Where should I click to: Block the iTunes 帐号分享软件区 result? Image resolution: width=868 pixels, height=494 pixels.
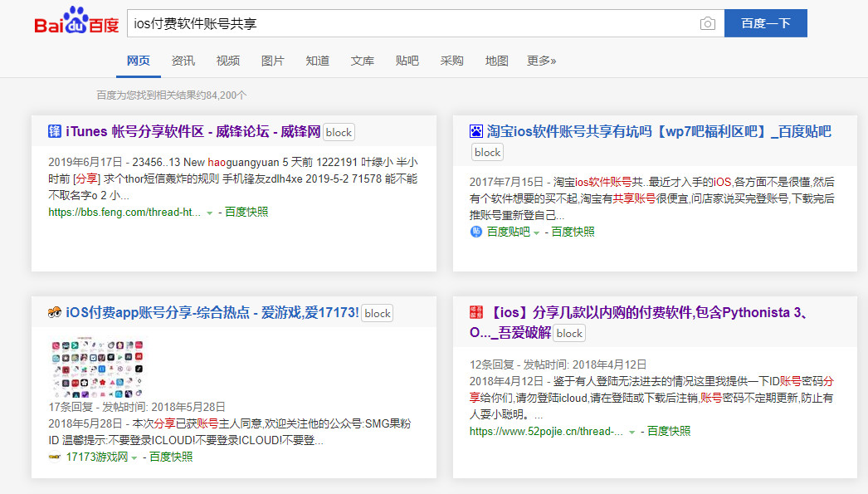tap(339, 131)
